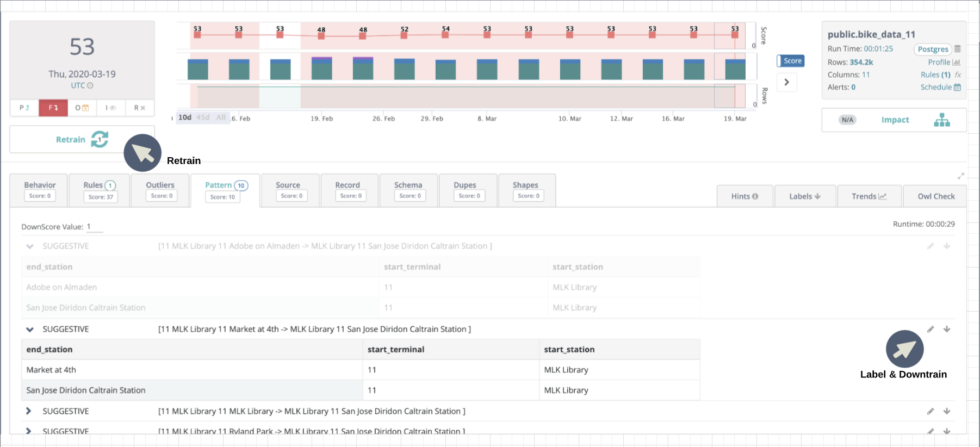Click the Retrain refresh icon

coord(100,139)
